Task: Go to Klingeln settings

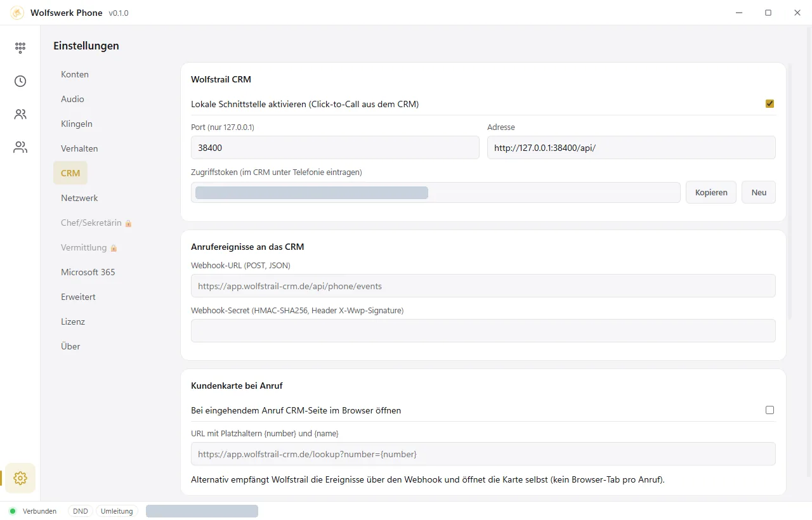Action: pyautogui.click(x=77, y=124)
